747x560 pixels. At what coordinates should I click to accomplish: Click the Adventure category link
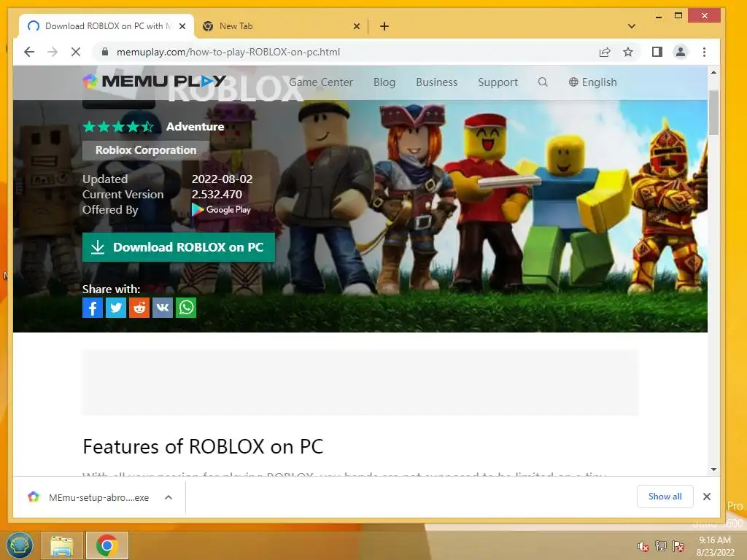pyautogui.click(x=196, y=127)
